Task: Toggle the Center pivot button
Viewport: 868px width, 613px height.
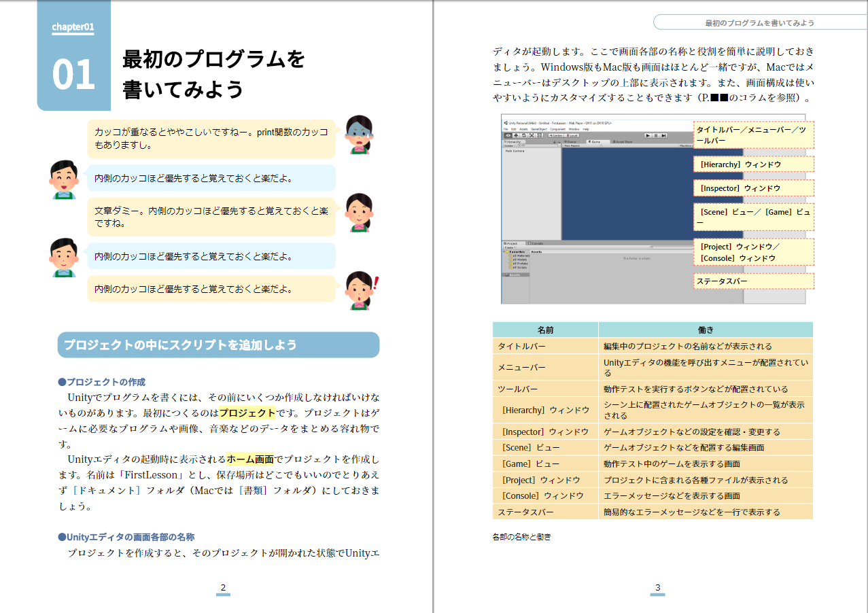Action: coord(556,136)
